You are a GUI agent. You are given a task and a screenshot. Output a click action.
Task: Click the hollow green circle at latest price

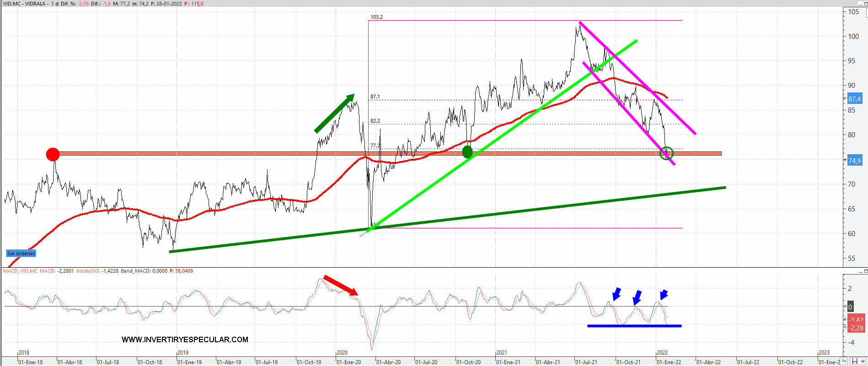tap(667, 153)
